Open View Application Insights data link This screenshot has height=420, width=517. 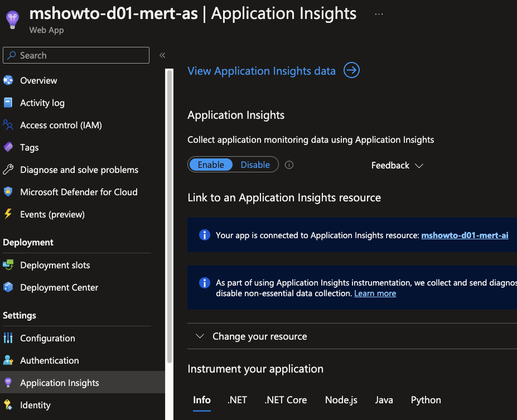[262, 71]
